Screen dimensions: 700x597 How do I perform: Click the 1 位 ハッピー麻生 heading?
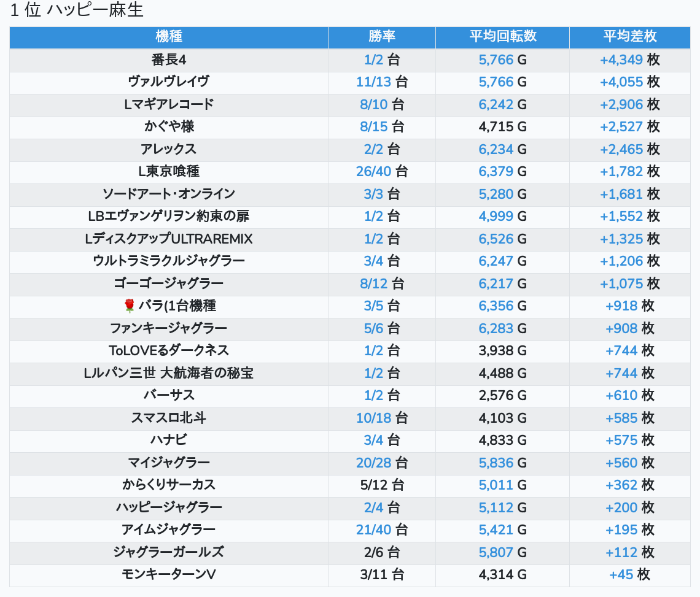click(77, 10)
